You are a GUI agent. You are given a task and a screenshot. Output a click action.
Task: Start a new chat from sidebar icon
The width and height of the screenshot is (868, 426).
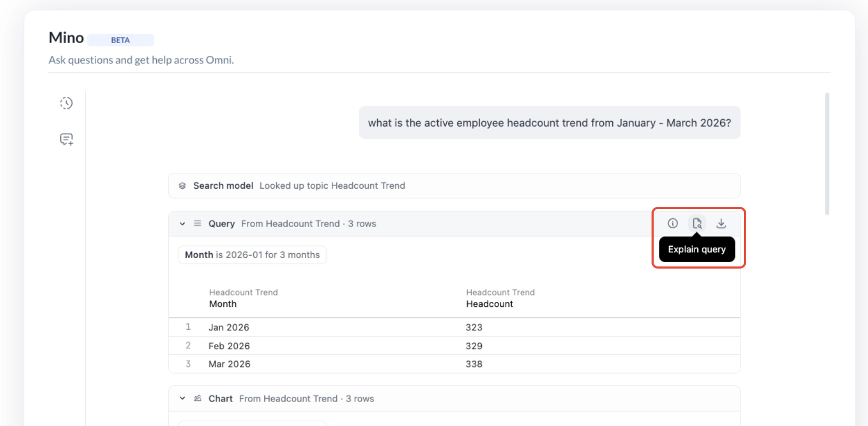click(x=66, y=139)
